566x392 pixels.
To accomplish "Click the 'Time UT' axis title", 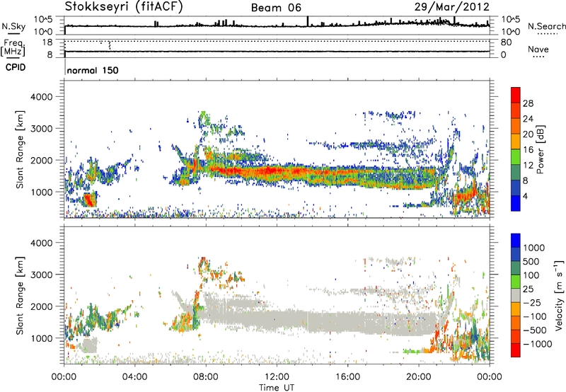I will point(277,387).
